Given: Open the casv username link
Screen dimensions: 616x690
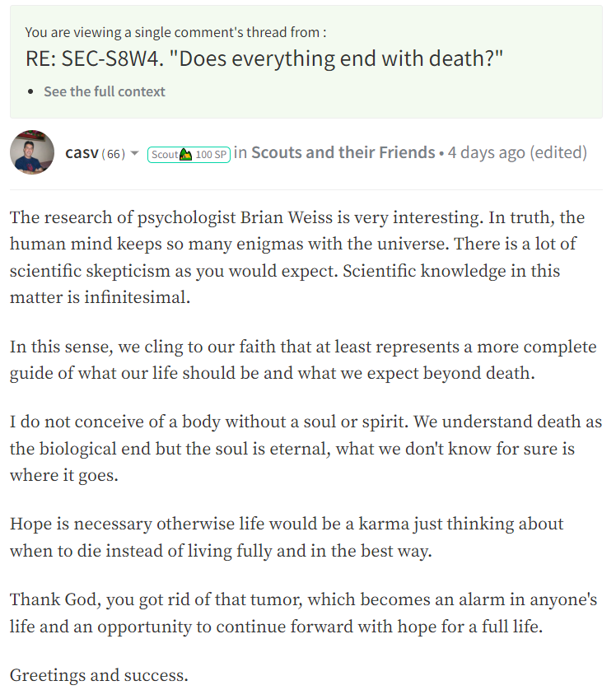Looking at the screenshot, I should coord(82,153).
